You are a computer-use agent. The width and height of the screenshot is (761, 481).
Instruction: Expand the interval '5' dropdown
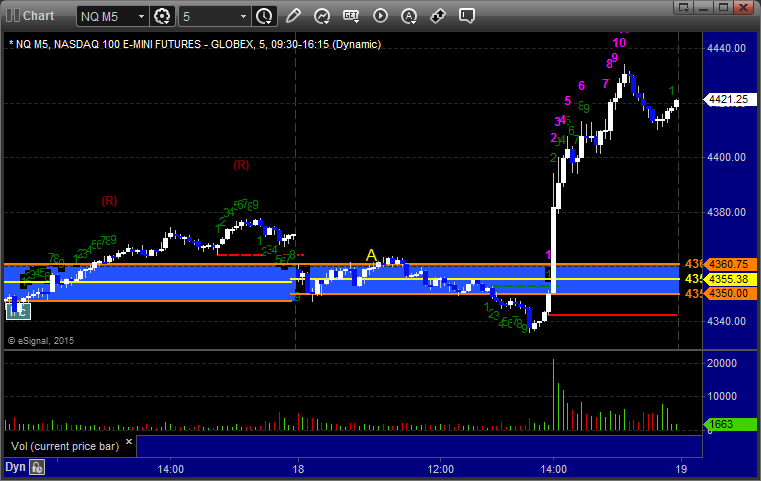click(244, 17)
